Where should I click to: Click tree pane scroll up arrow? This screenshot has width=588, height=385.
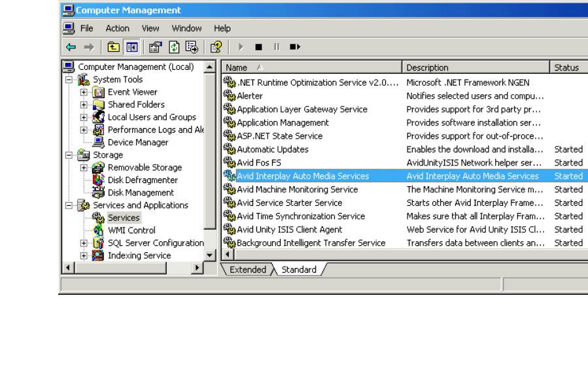[209, 67]
